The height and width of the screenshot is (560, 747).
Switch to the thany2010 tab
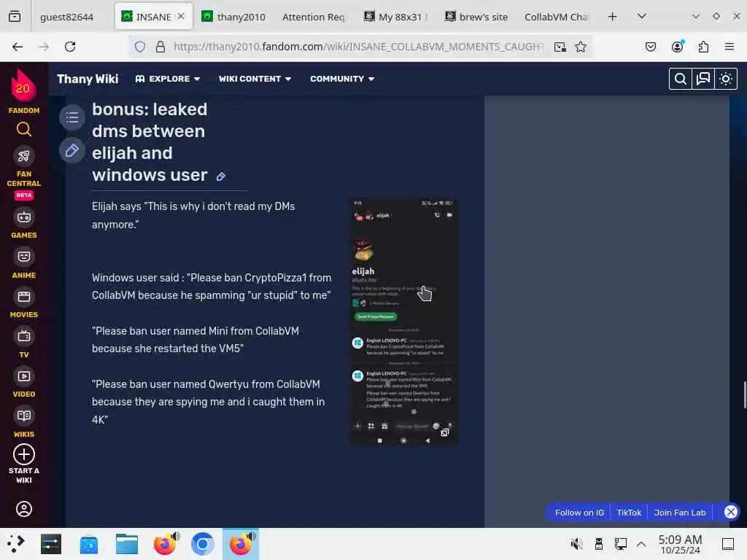(233, 17)
